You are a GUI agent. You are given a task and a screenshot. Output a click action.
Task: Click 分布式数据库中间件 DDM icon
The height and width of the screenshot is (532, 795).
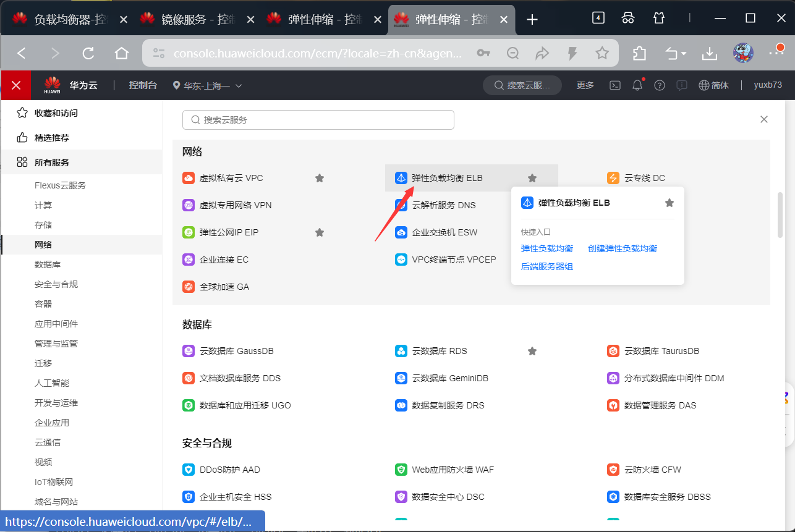[613, 378]
